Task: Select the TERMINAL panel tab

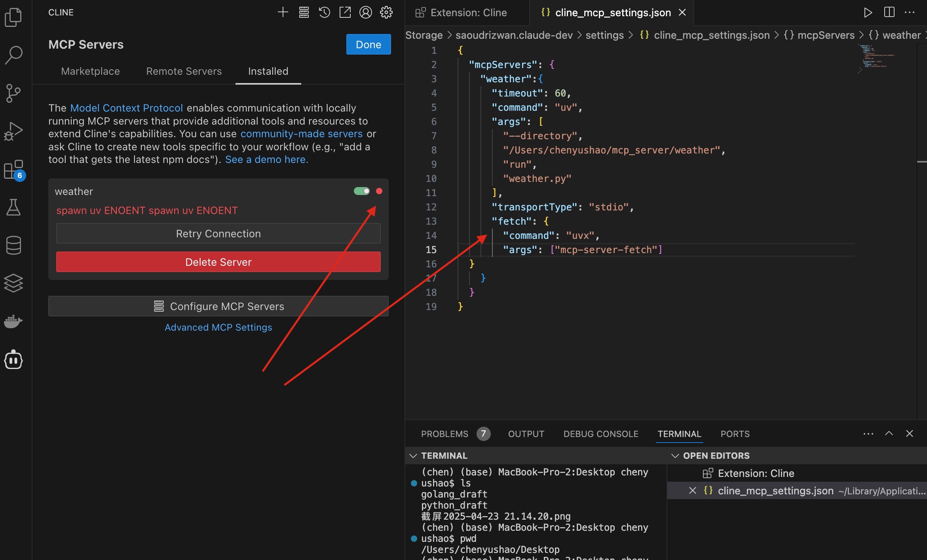Action: pyautogui.click(x=679, y=434)
